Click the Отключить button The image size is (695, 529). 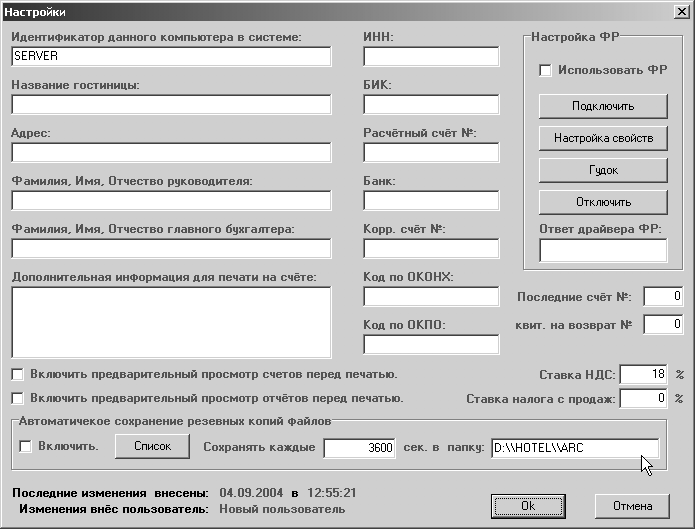click(x=603, y=202)
